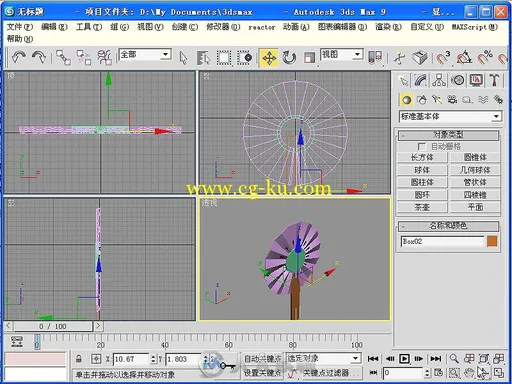Screen dimensions: 512x384
Task: Select the Geometry category sphere icon
Action: pyautogui.click(x=406, y=100)
